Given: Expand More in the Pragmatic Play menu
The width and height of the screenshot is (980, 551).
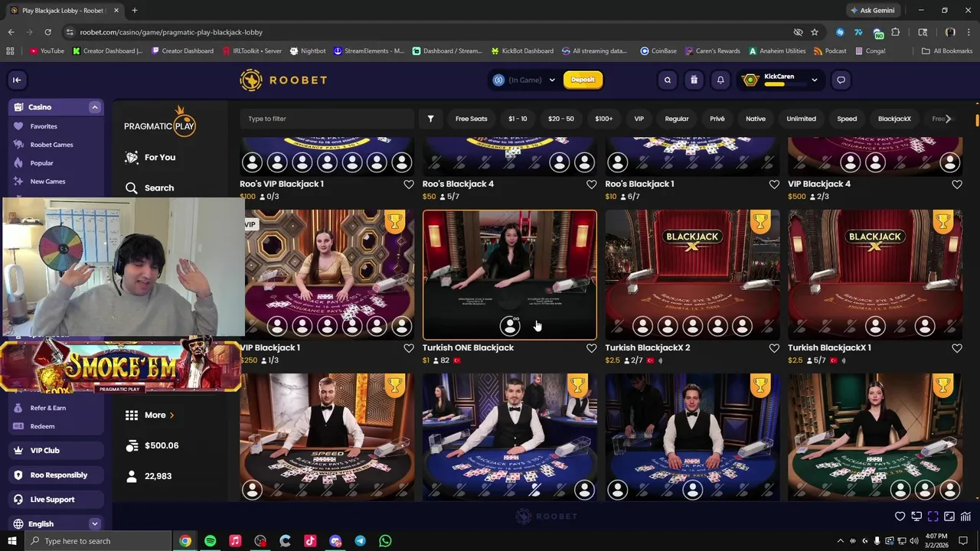Looking at the screenshot, I should (x=150, y=415).
